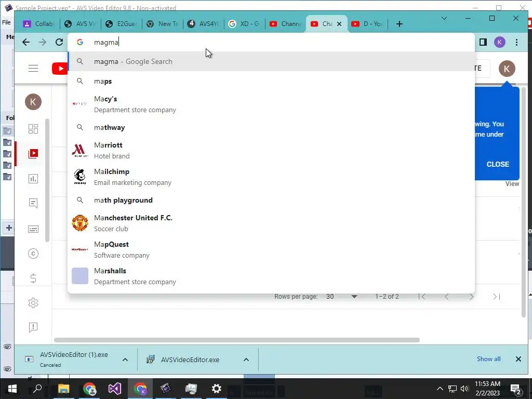
Task: Select the Marshalls suggestion
Action: 271,276
